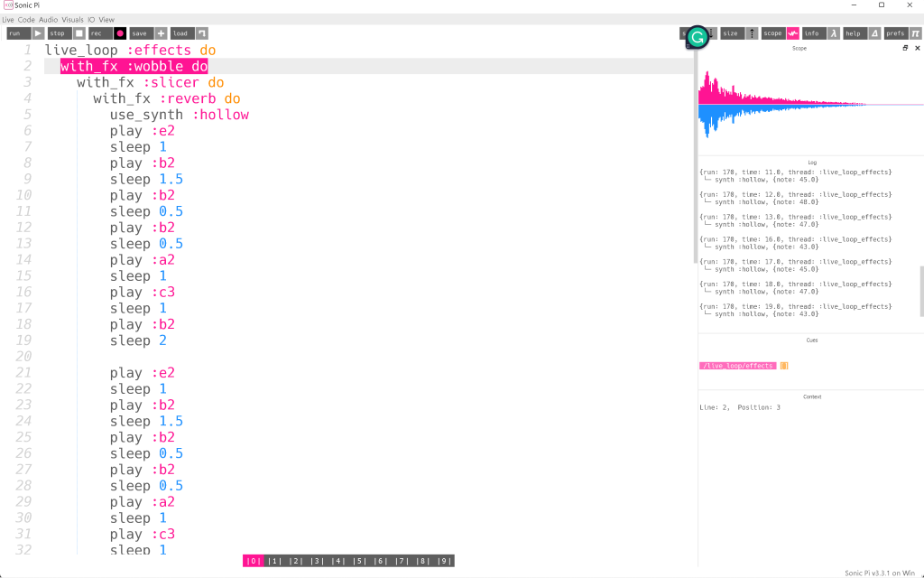Save the buffer with the save button
Screen dimensions: 924x578
click(149, 33)
